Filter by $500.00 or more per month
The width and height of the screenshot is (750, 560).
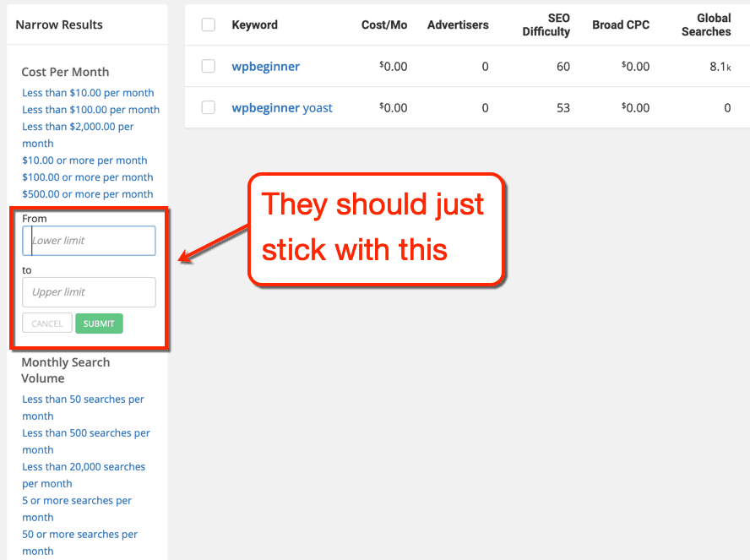(x=88, y=193)
